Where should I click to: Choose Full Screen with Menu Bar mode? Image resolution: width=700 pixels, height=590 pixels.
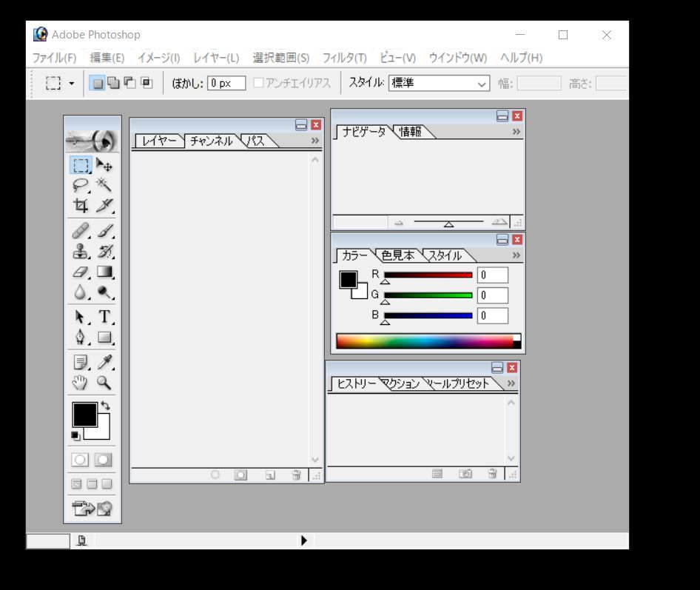(92, 483)
